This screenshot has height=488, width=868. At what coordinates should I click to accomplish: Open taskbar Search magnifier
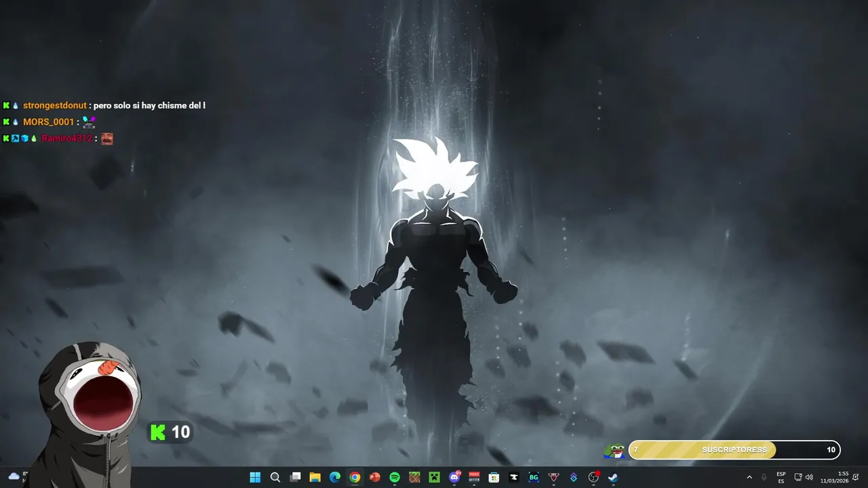[x=275, y=477]
